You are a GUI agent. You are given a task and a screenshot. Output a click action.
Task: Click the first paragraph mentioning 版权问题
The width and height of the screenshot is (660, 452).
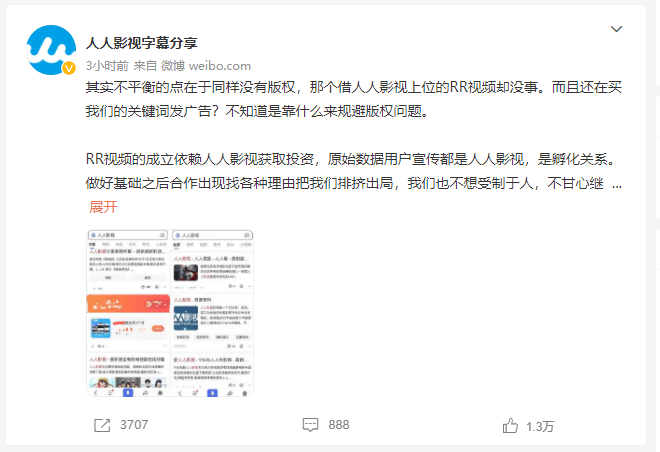pyautogui.click(x=354, y=99)
